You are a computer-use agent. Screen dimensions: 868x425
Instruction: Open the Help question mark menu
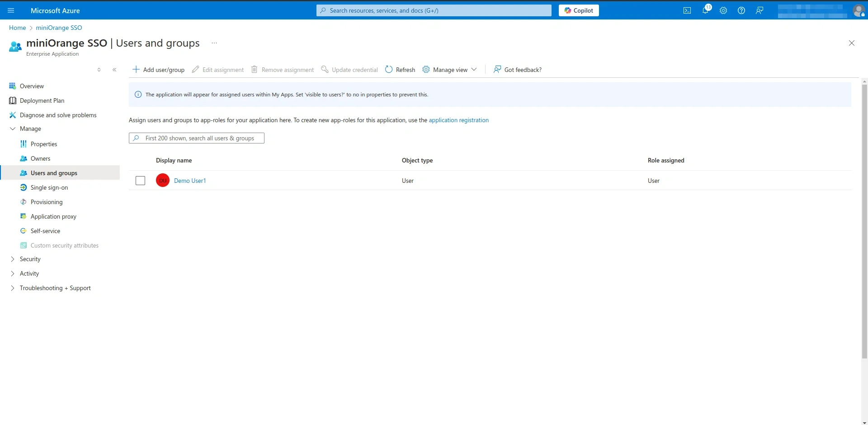tap(741, 10)
